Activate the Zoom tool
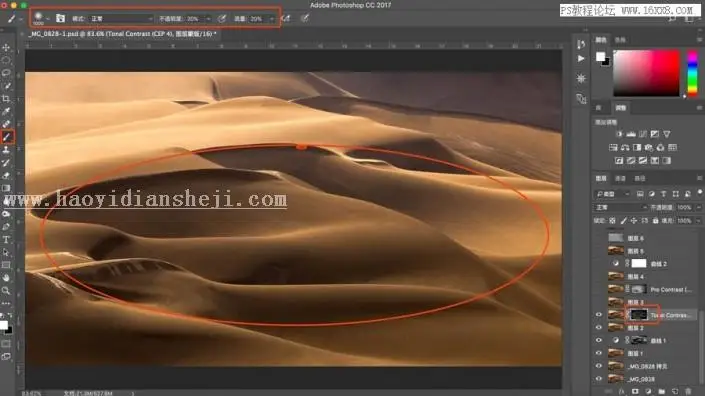Image resolution: width=705 pixels, height=396 pixels. point(6,291)
